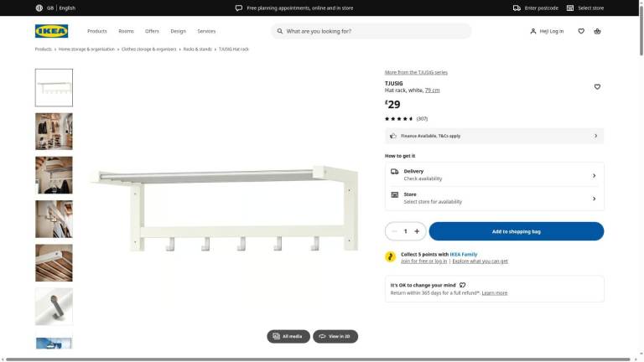Click the finance thumbs-up icon

click(x=393, y=136)
